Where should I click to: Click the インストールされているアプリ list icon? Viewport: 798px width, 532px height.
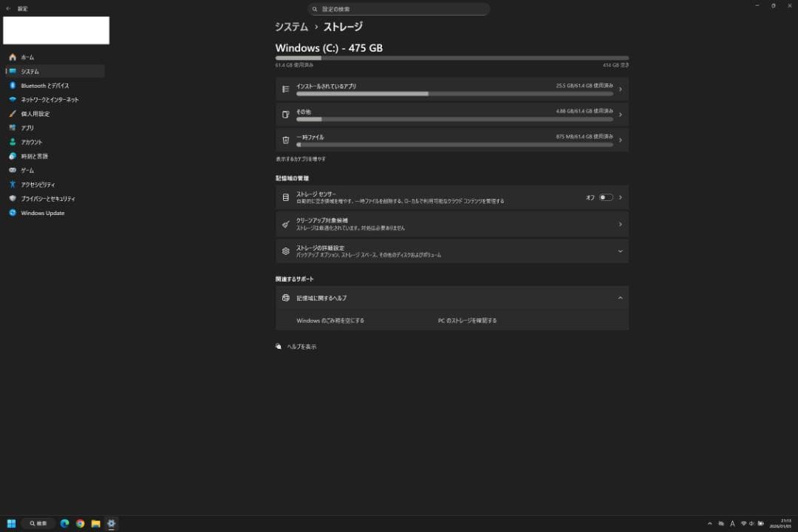285,89
